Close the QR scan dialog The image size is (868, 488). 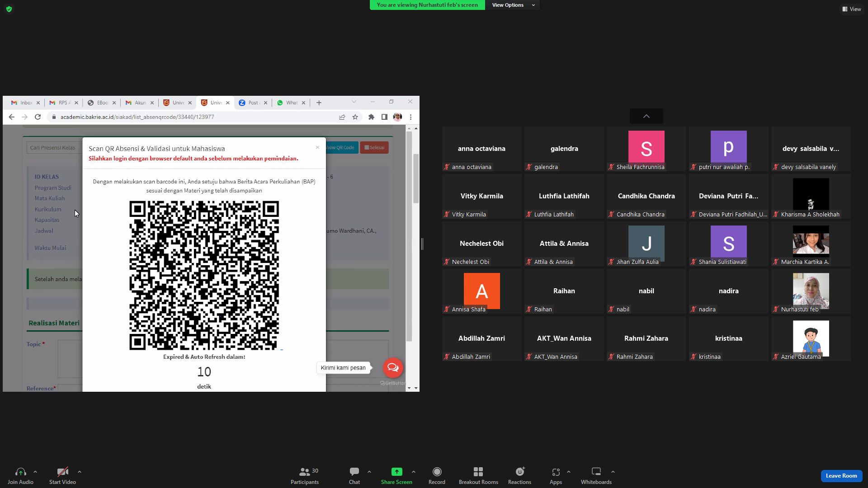pyautogui.click(x=317, y=147)
